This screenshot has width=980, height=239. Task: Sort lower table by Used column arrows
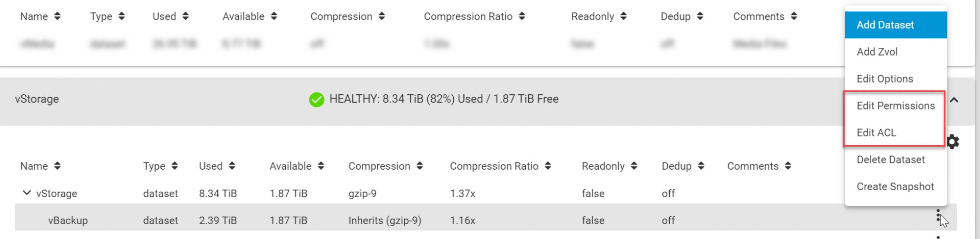tap(232, 166)
